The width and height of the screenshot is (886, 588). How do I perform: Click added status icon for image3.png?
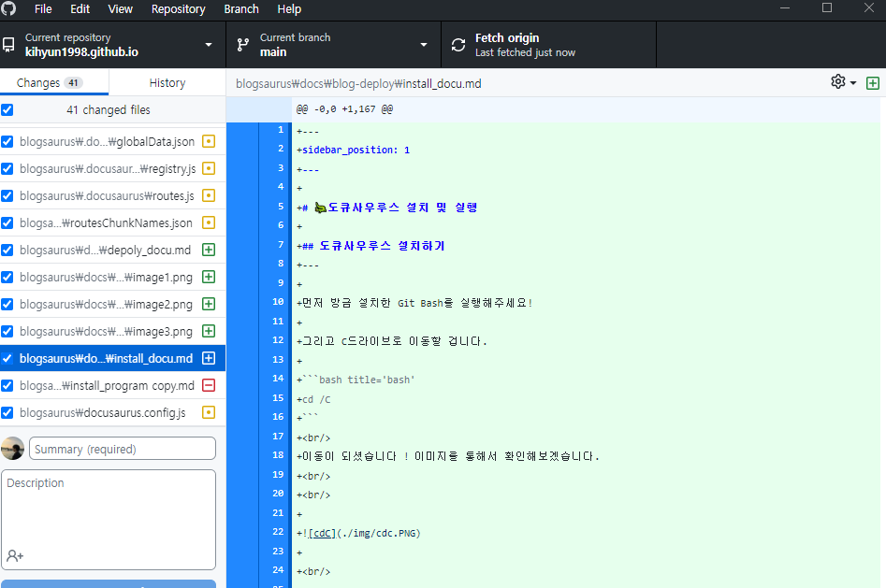coord(209,331)
